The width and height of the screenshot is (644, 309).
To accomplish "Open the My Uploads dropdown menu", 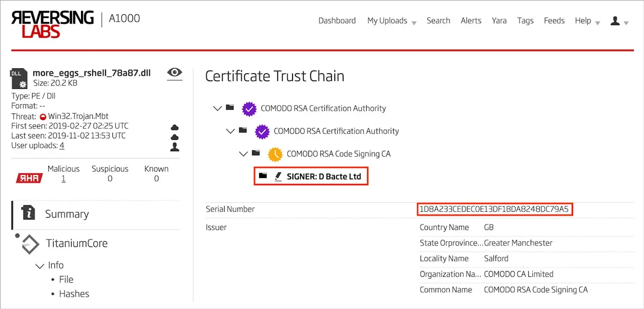I will (x=387, y=21).
